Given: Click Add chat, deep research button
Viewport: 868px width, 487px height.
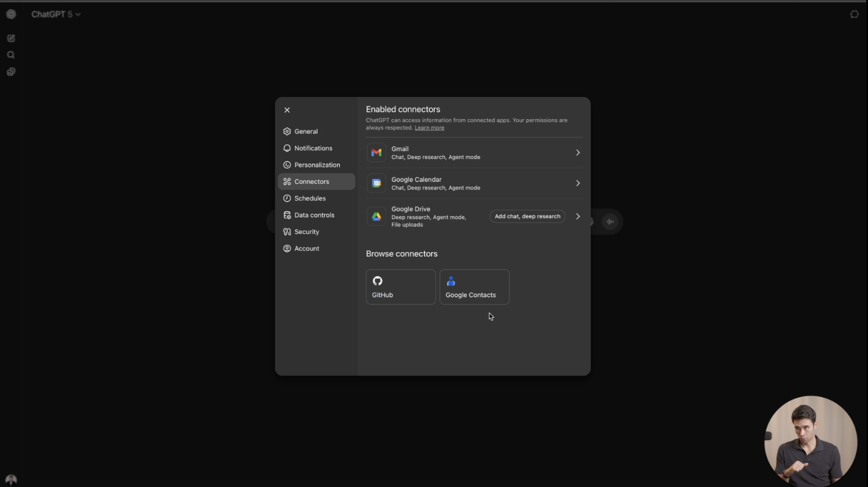Looking at the screenshot, I should coord(527,216).
